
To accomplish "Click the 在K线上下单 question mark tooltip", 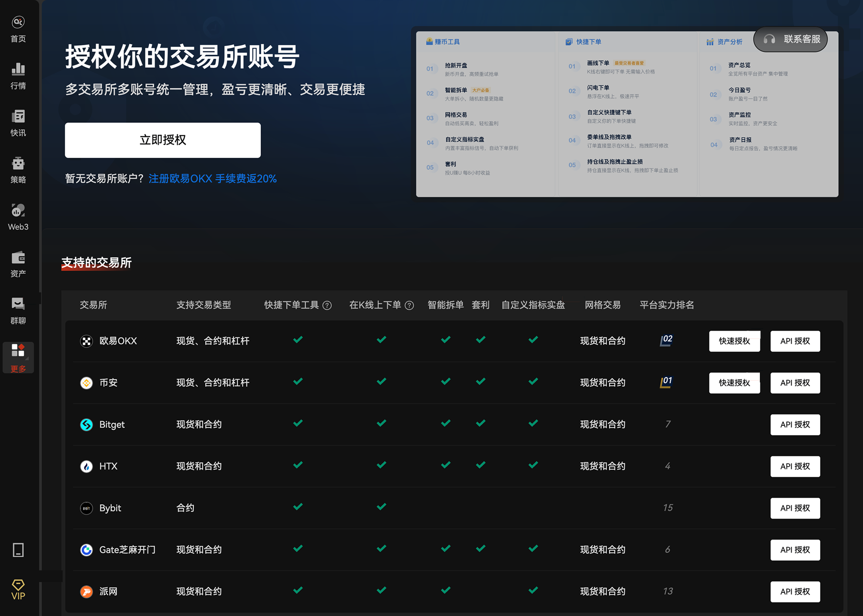I will pyautogui.click(x=409, y=305).
